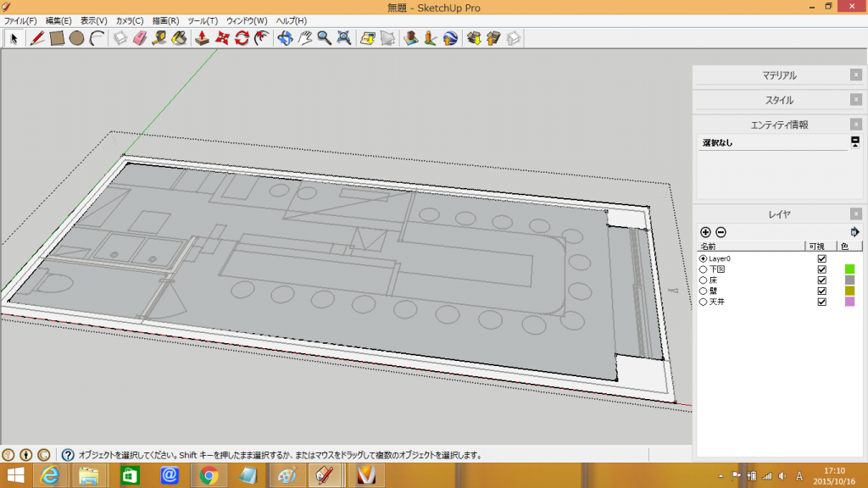This screenshot has height=488, width=868.
Task: Select the Pencil line tool
Action: pos(37,38)
